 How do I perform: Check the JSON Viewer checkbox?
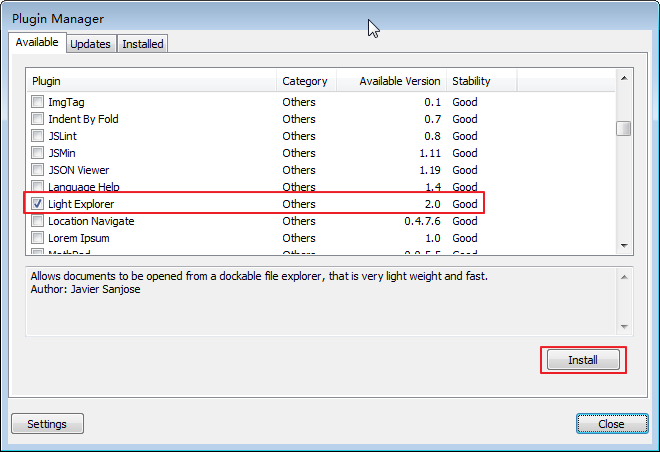click(x=38, y=170)
